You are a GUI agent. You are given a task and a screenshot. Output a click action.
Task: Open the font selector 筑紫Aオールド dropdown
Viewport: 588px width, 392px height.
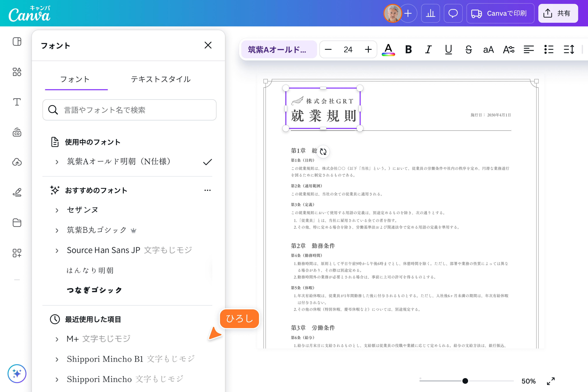click(279, 49)
